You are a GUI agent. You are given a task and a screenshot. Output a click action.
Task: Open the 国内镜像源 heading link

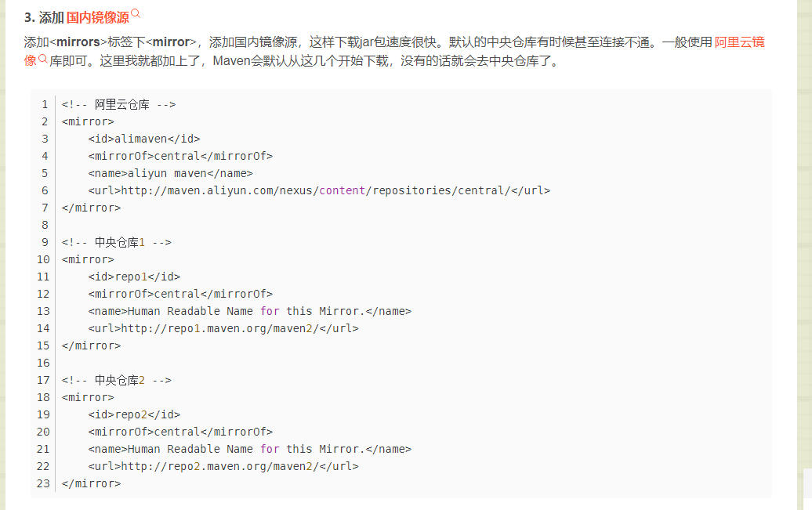(x=97, y=17)
